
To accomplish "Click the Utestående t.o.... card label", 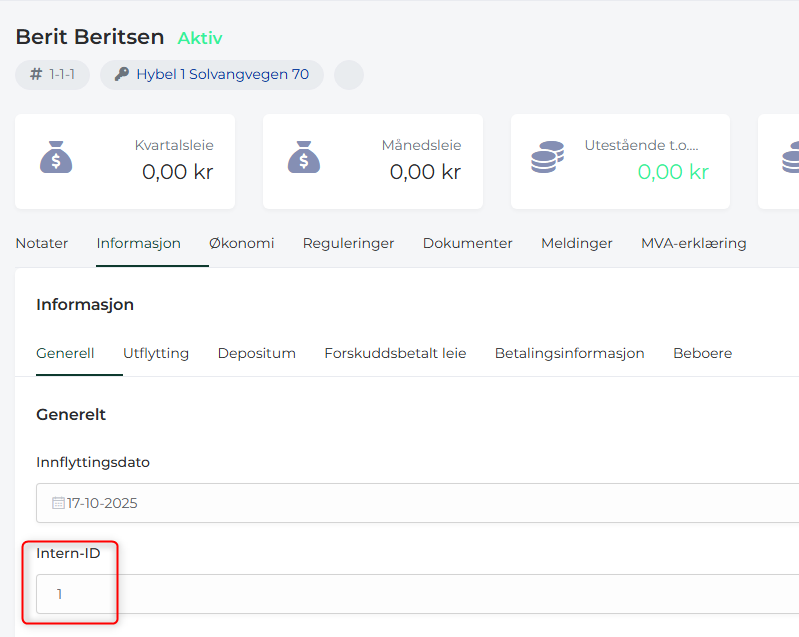I will pos(641,145).
